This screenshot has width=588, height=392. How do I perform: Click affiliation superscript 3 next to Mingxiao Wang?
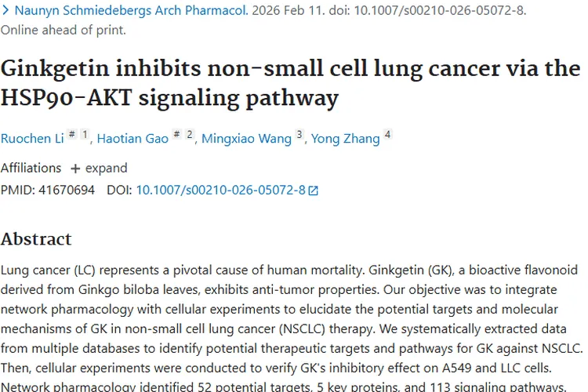tap(299, 135)
